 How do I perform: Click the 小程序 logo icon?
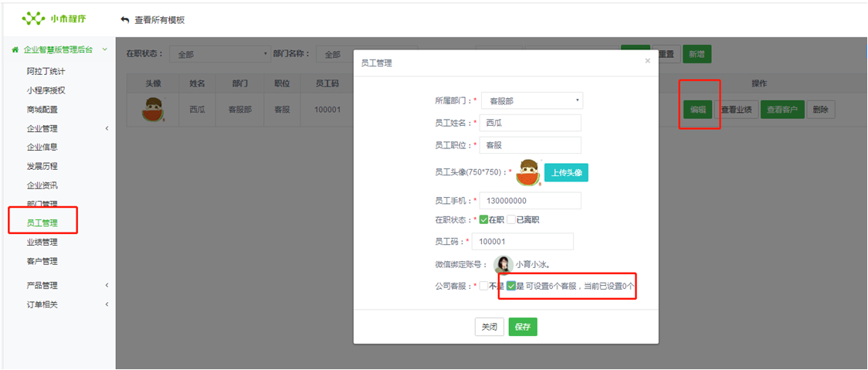pyautogui.click(x=34, y=18)
